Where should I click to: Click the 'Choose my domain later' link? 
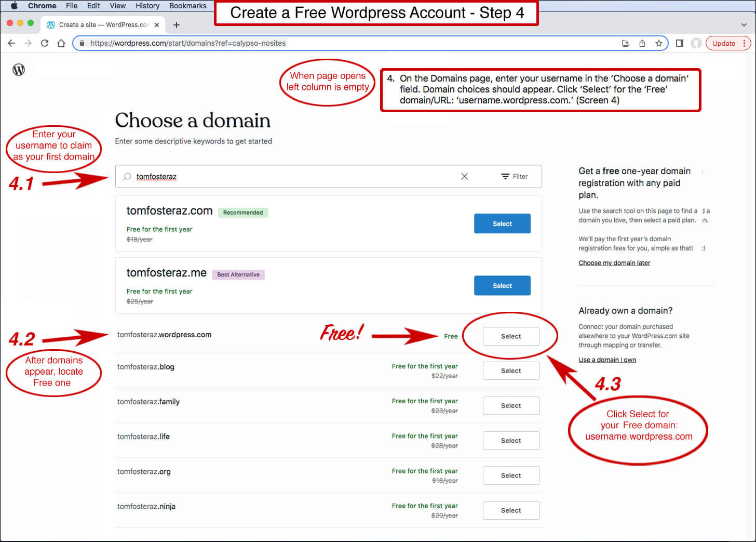click(614, 263)
